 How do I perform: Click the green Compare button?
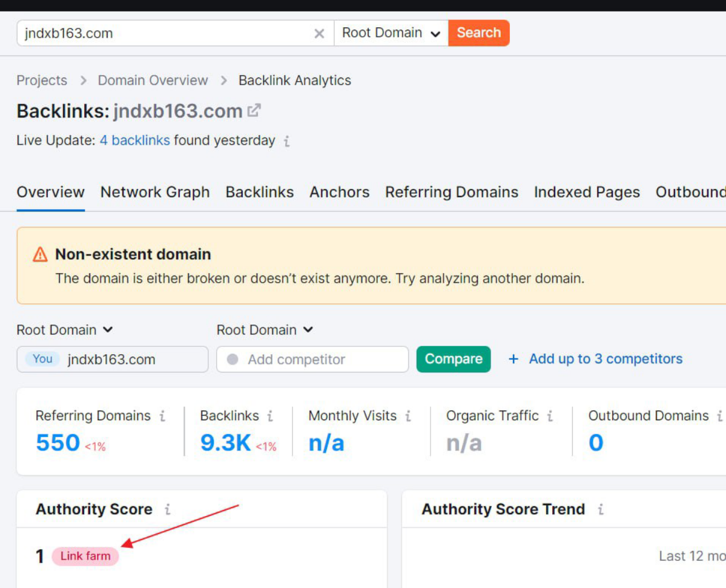(x=454, y=359)
